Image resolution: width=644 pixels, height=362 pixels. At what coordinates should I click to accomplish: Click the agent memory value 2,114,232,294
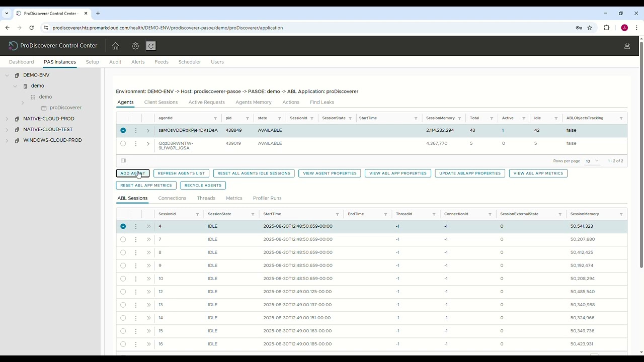440,130
